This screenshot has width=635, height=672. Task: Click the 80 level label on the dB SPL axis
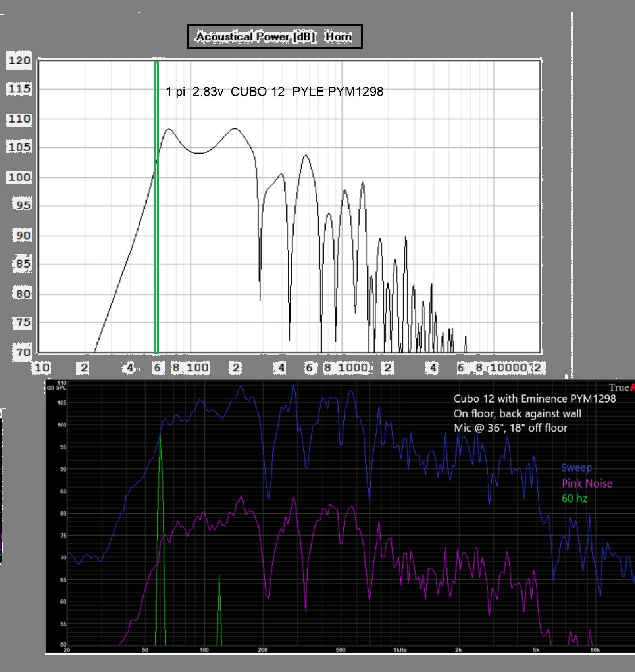coord(63,513)
